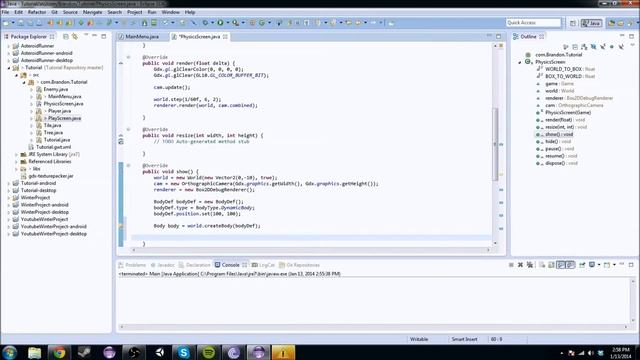This screenshot has width=640, height=360.
Task: Toggle show console when standard error changes
Action: [571, 265]
